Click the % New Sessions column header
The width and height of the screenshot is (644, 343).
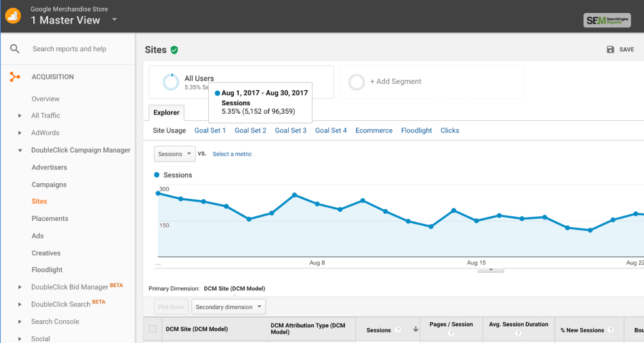pyautogui.click(x=582, y=330)
